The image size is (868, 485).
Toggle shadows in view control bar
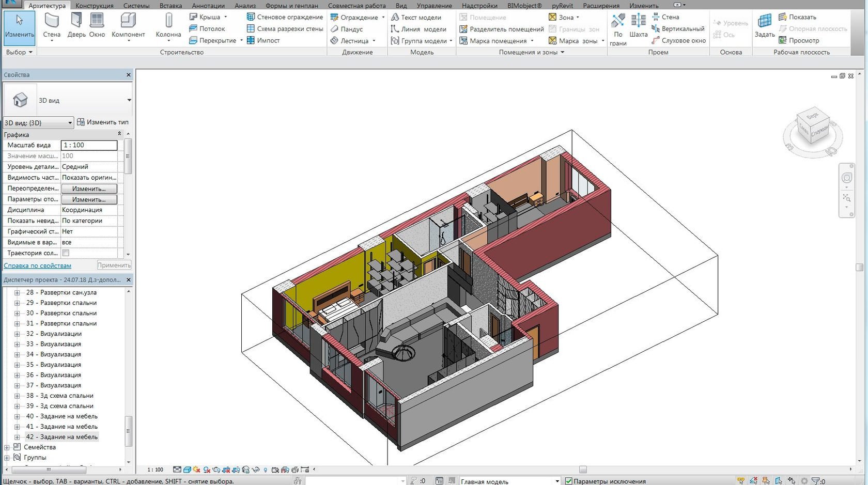207,470
